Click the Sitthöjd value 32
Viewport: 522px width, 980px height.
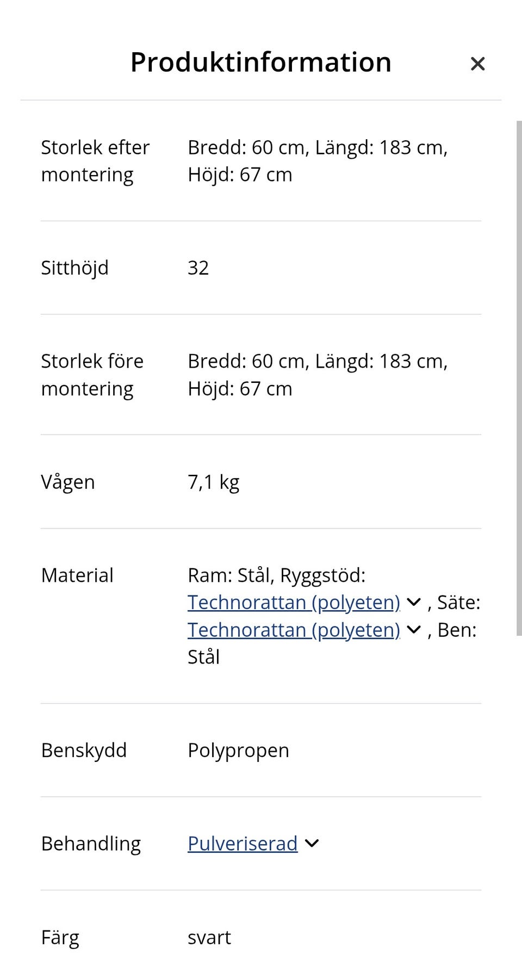198,268
